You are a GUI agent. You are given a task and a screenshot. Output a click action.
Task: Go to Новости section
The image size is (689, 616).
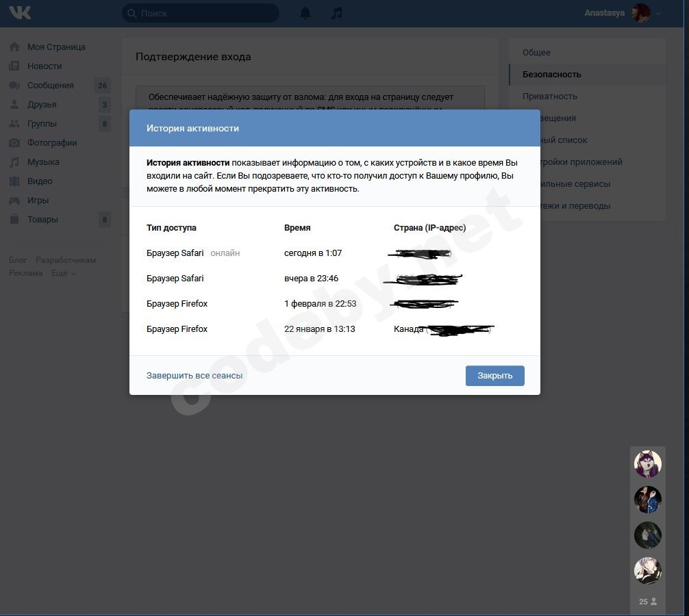pos(45,66)
